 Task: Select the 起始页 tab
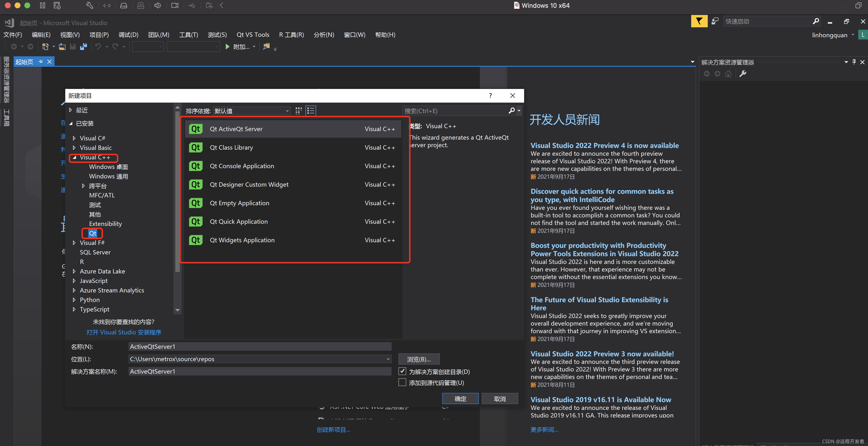(24, 62)
